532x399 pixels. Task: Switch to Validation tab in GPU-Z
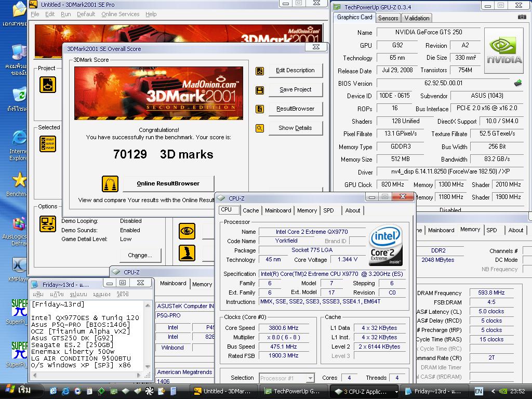pos(417,18)
